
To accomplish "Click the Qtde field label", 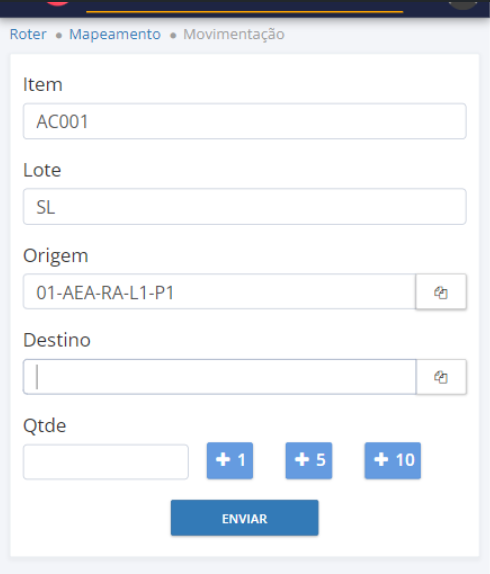I will point(45,426).
